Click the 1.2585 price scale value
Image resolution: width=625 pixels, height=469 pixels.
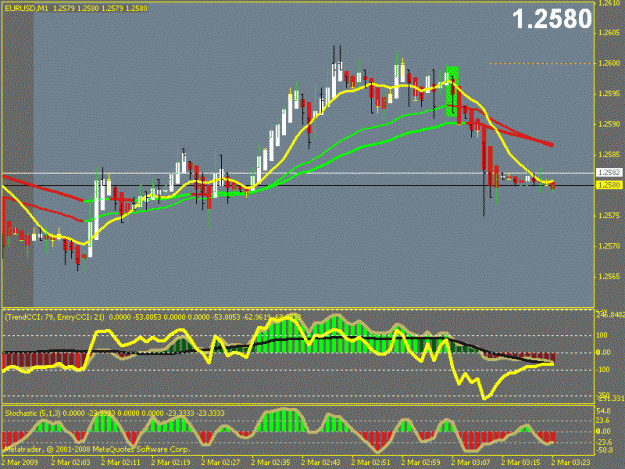pos(609,155)
